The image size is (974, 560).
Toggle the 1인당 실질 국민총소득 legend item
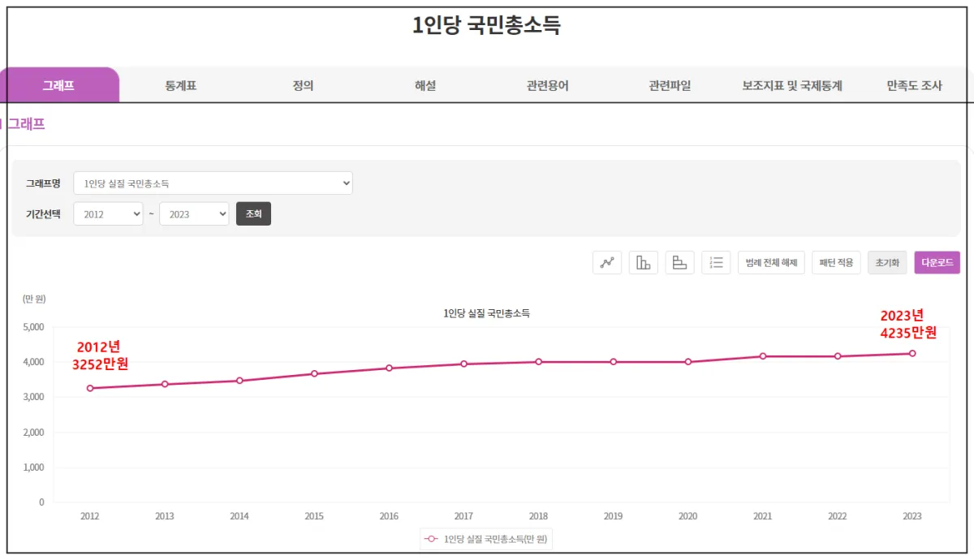tap(485, 539)
